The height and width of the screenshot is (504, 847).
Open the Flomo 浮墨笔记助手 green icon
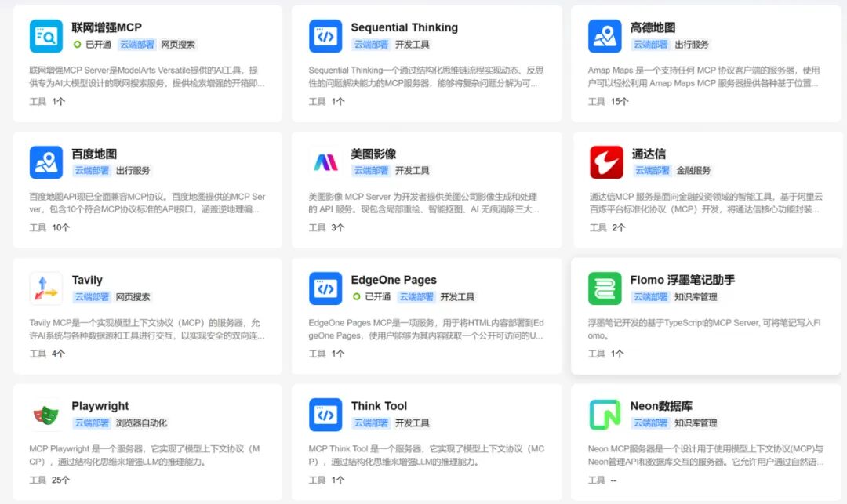click(x=603, y=288)
